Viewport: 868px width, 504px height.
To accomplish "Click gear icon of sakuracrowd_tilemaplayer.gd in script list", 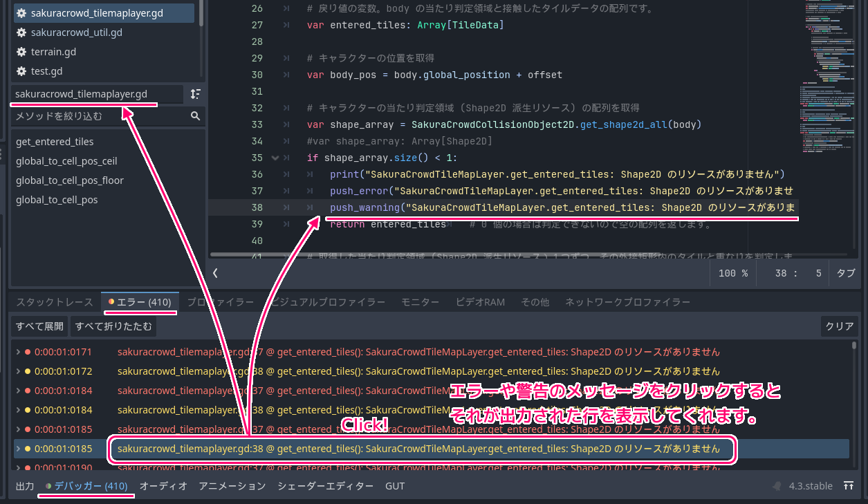I will click(21, 13).
